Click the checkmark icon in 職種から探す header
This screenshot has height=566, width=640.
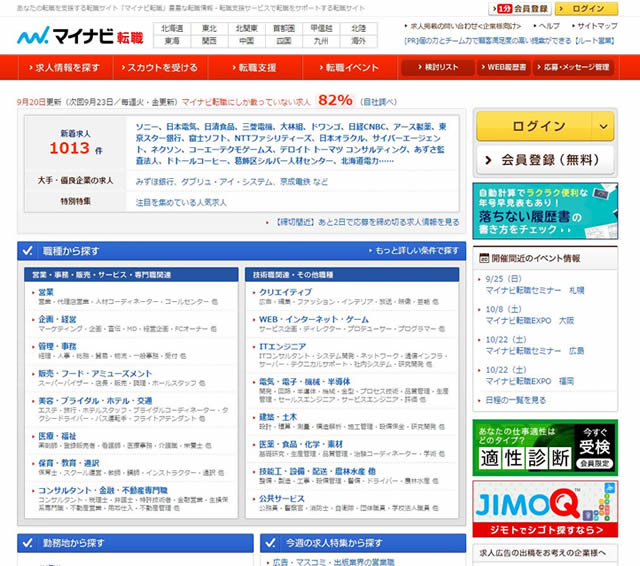[x=27, y=251]
